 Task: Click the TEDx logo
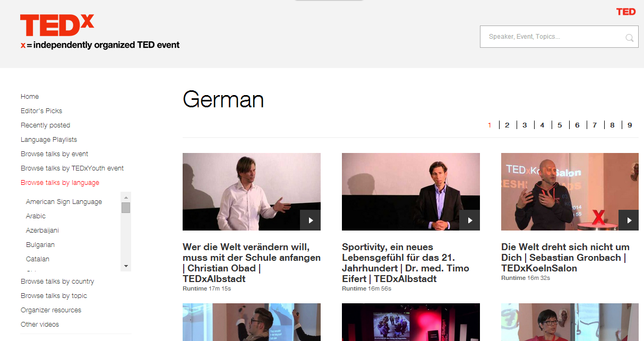[x=57, y=25]
